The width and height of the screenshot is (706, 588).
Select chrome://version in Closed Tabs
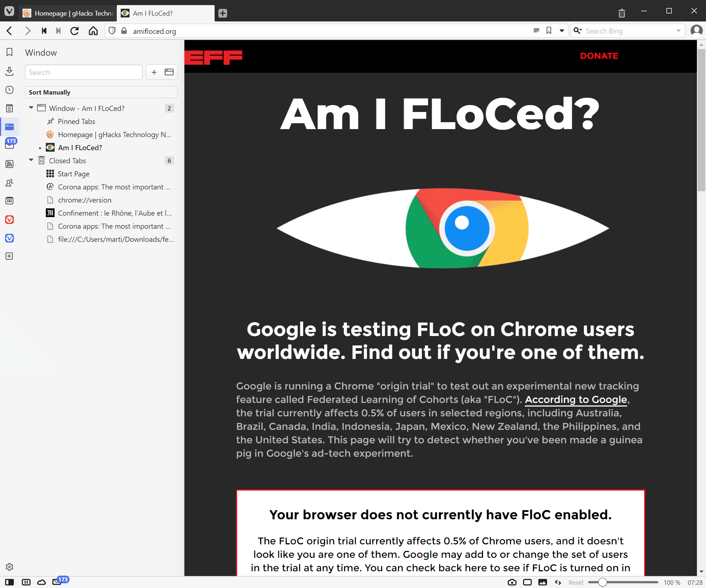point(84,200)
